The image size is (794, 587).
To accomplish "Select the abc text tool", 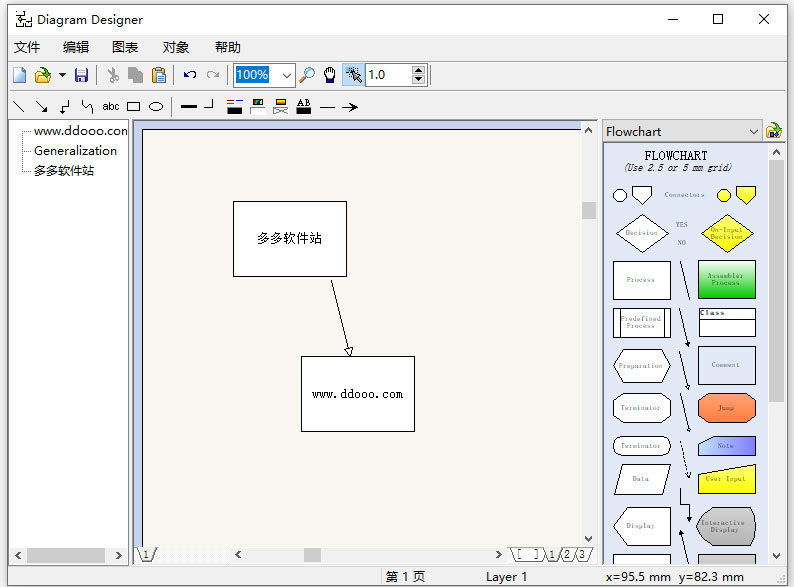I will (x=110, y=106).
